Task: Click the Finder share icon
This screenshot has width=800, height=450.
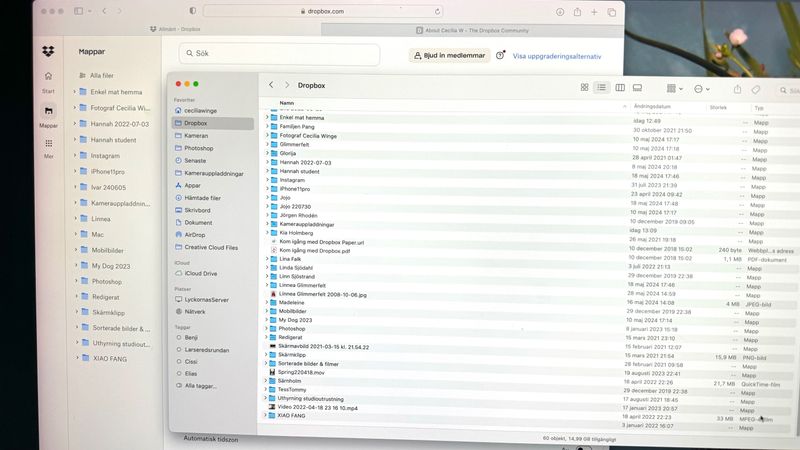Action: (737, 89)
